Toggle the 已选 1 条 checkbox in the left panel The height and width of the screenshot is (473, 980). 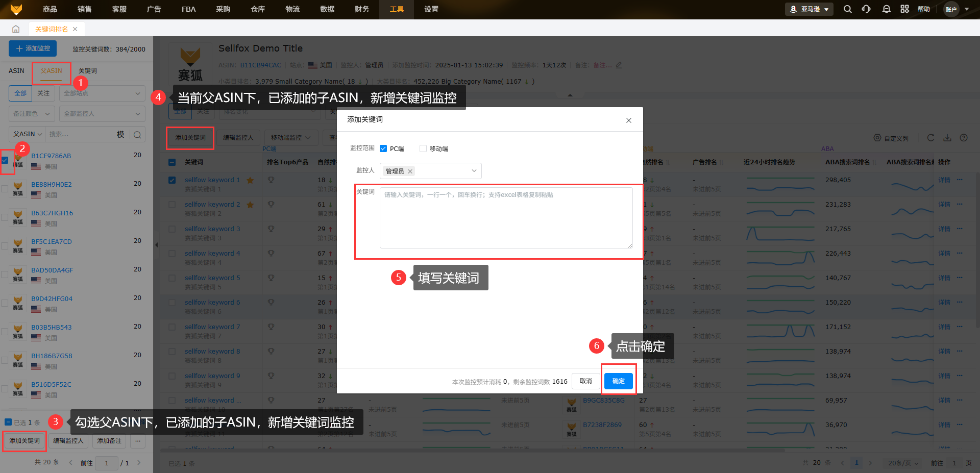8,422
